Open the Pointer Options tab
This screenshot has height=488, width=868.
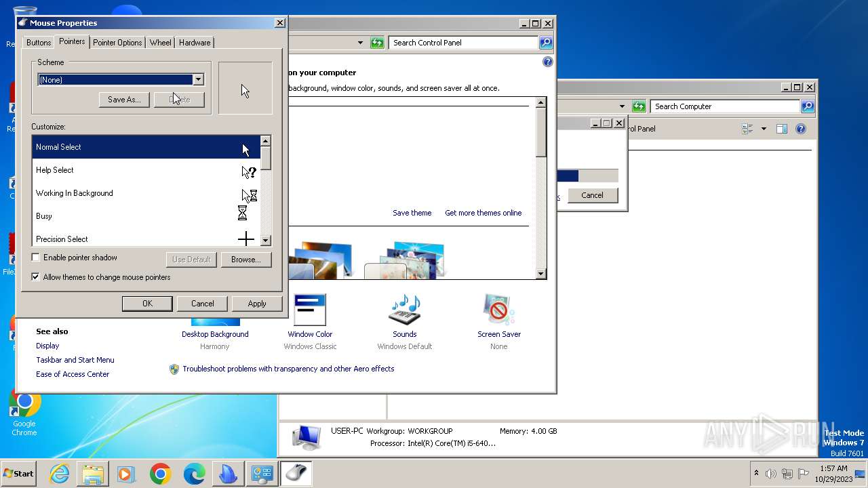tap(117, 42)
